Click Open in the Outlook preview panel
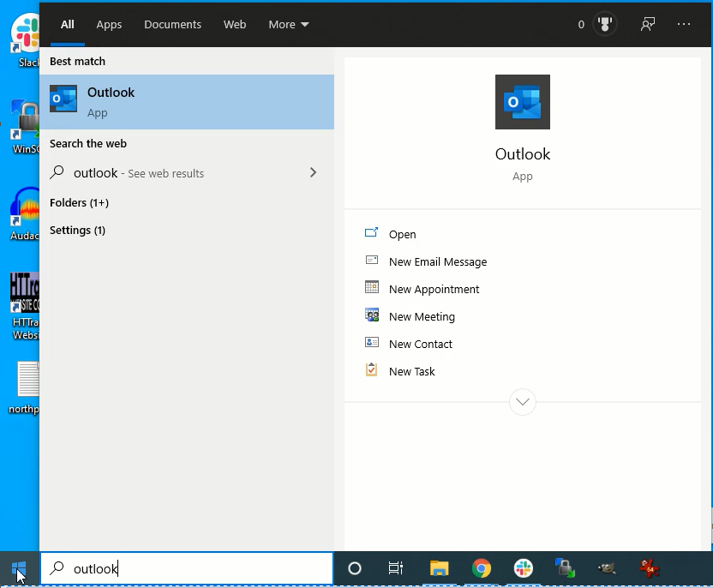 pyautogui.click(x=402, y=234)
